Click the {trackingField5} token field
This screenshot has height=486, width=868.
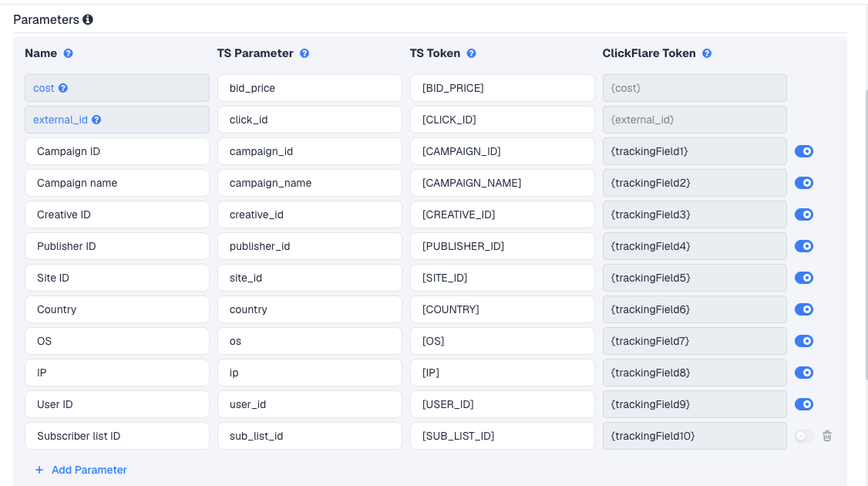pos(695,278)
